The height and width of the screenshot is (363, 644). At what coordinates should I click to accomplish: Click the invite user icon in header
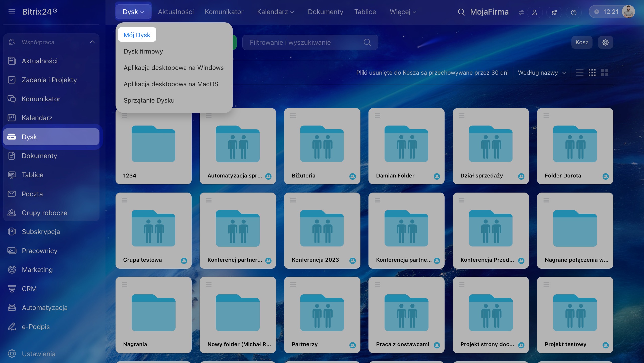pyautogui.click(x=535, y=12)
